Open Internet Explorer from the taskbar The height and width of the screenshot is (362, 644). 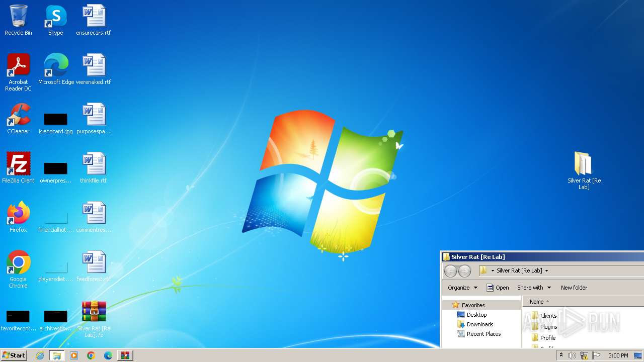click(x=40, y=355)
